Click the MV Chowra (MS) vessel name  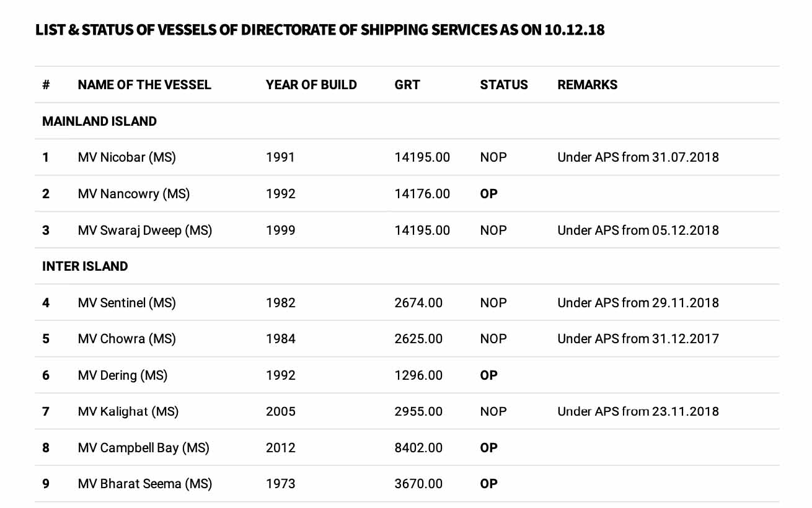[127, 339]
